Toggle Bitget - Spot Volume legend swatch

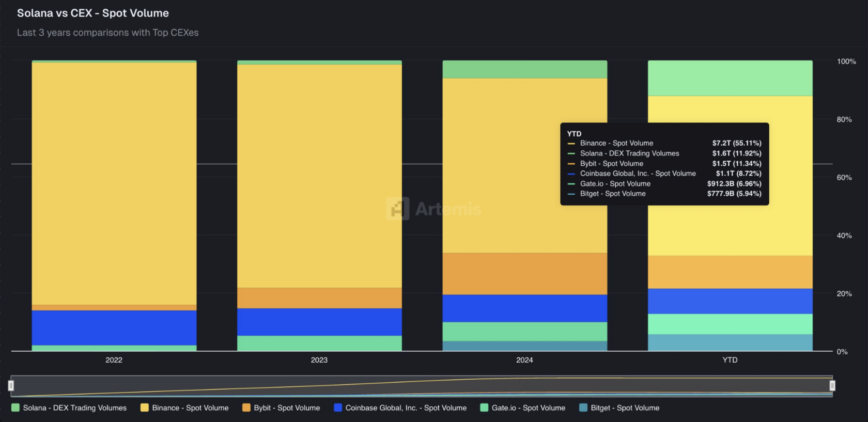[x=583, y=408]
